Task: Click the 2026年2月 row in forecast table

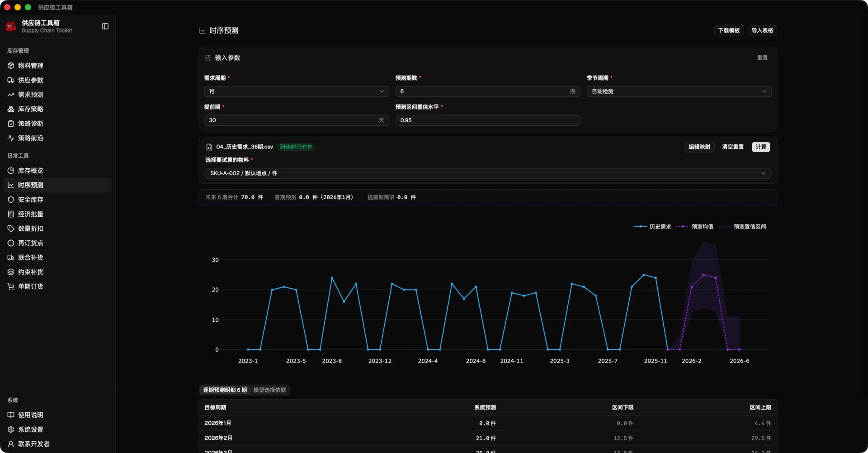Action: point(488,438)
